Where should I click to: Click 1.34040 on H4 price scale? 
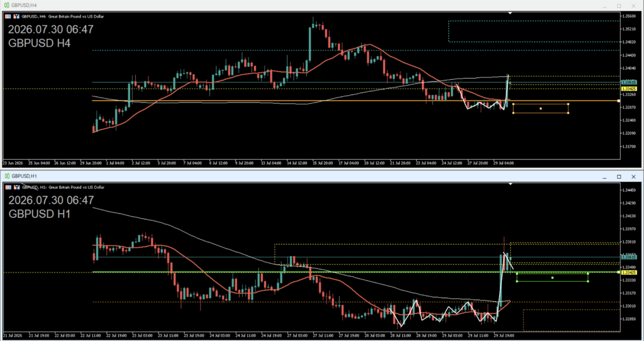click(629, 68)
